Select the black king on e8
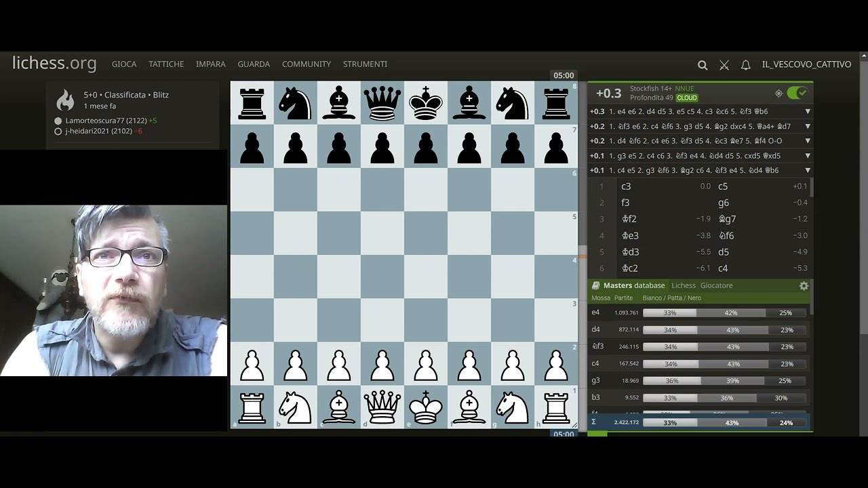The width and height of the screenshot is (868, 488). pyautogui.click(x=426, y=103)
